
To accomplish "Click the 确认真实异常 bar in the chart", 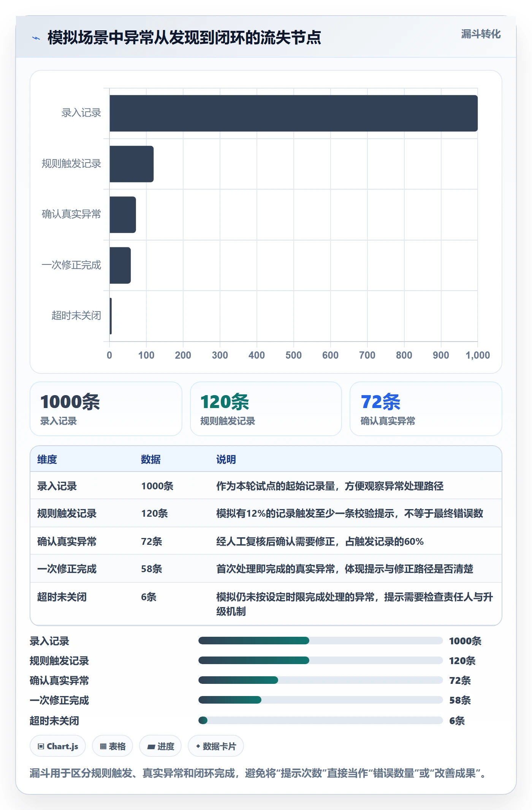I will tap(123, 215).
